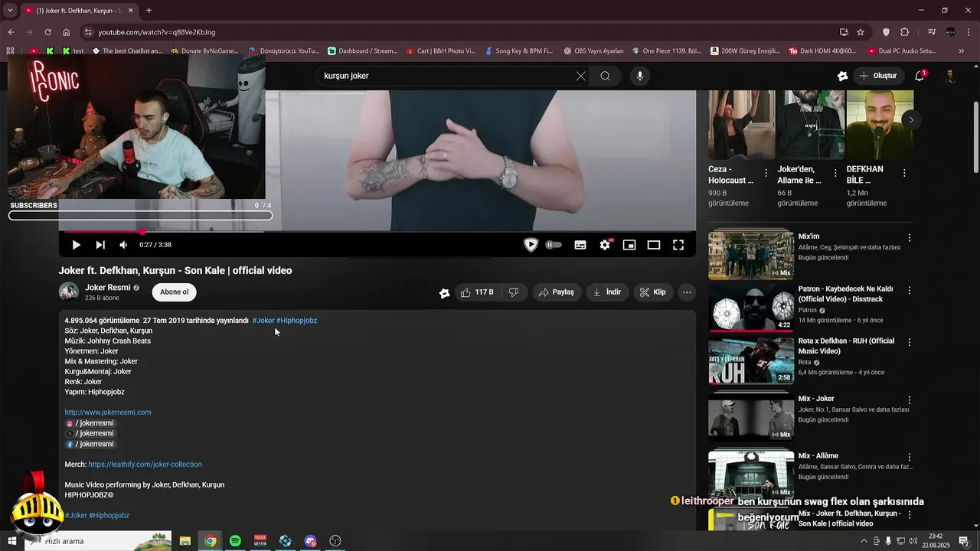Mute the video player volume

pos(123,245)
